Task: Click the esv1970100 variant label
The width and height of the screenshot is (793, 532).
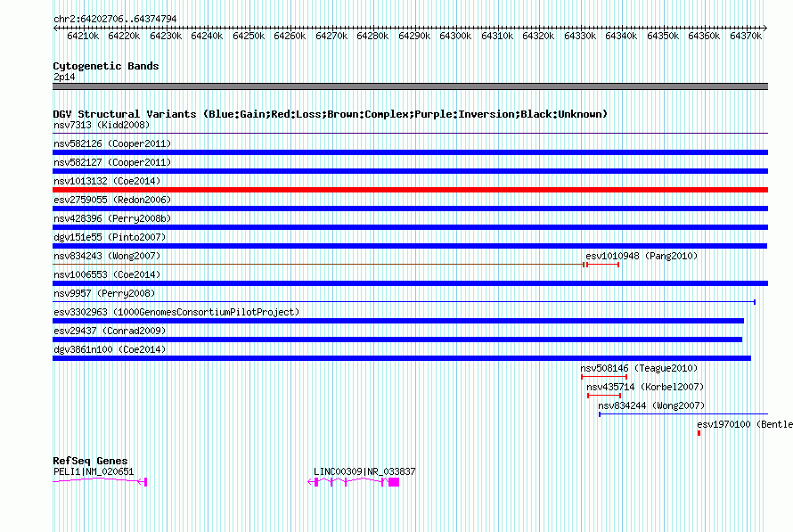Action: pyautogui.click(x=745, y=424)
